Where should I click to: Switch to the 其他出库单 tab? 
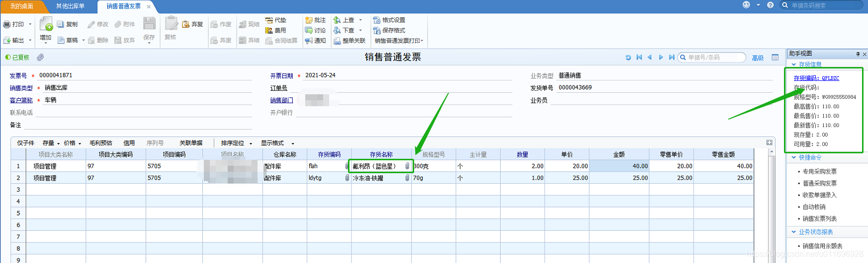pyautogui.click(x=70, y=6)
